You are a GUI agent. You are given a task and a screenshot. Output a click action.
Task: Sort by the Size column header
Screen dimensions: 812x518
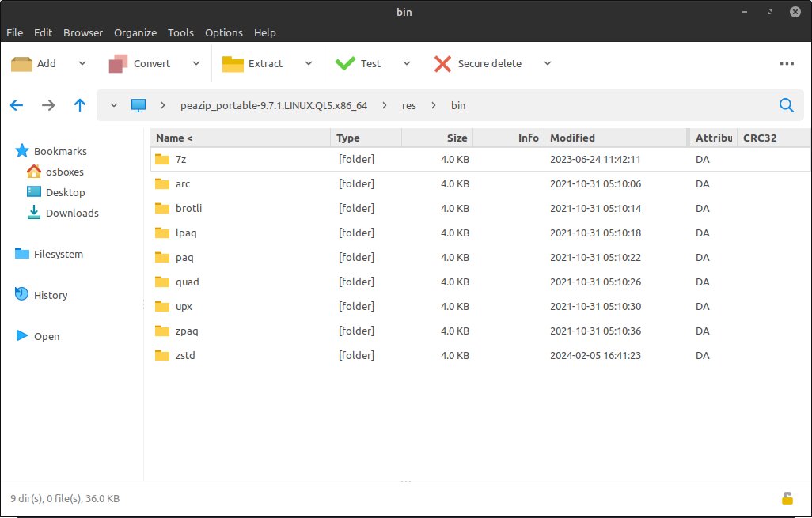[437, 138]
